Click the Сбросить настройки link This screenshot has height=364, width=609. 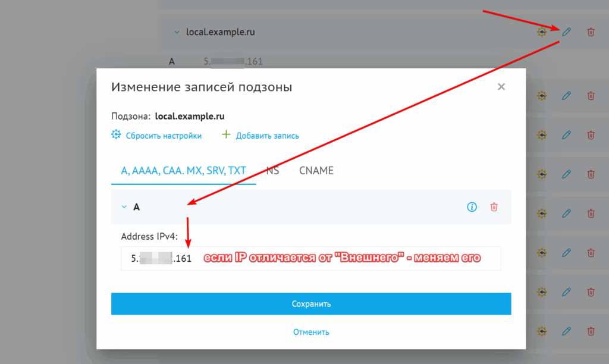(164, 136)
